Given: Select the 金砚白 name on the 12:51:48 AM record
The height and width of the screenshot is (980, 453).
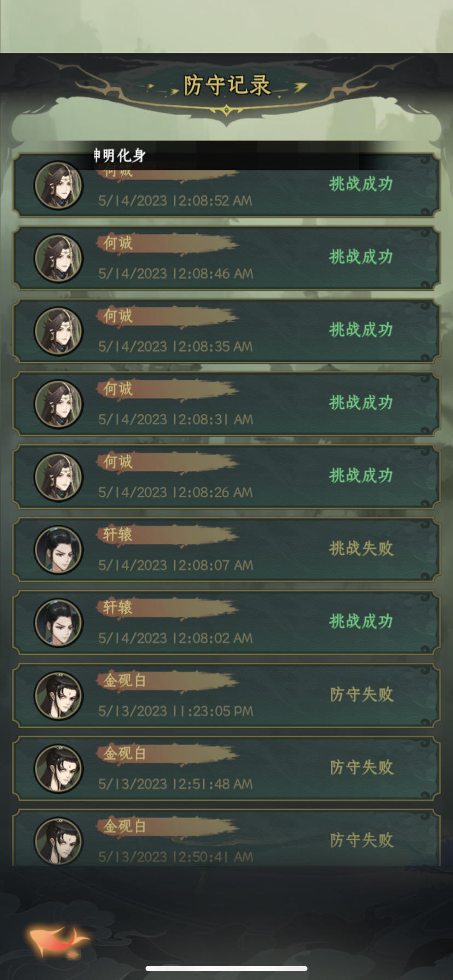Looking at the screenshot, I should point(125,754).
